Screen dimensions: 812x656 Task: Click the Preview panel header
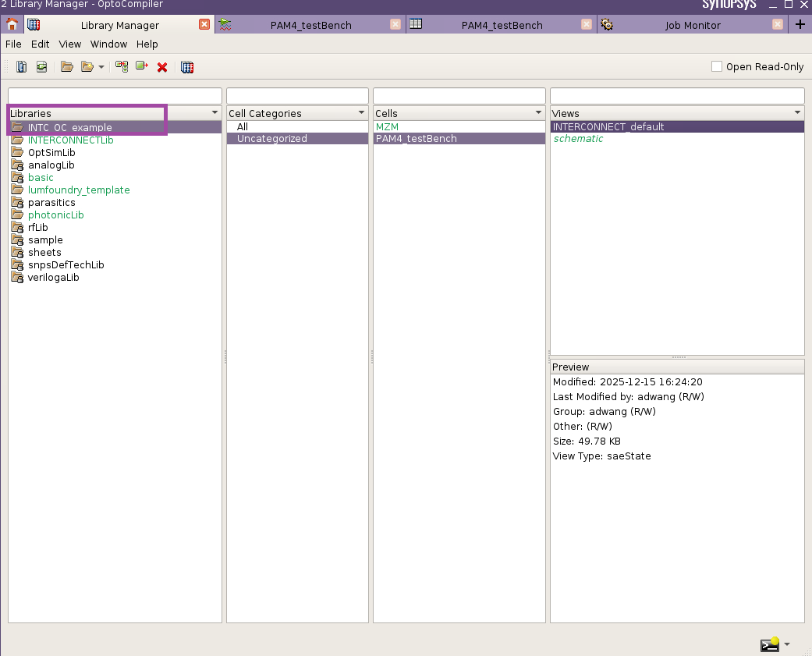tap(677, 367)
